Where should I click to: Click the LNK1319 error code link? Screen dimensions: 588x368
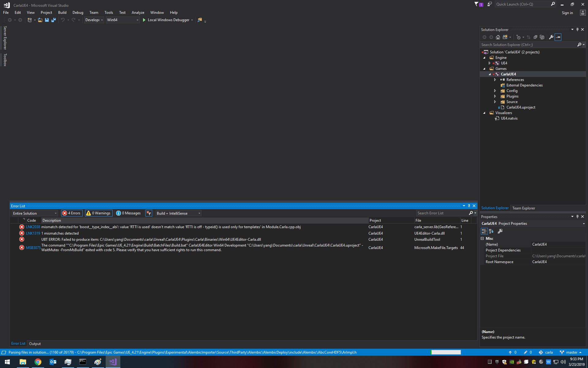point(33,233)
